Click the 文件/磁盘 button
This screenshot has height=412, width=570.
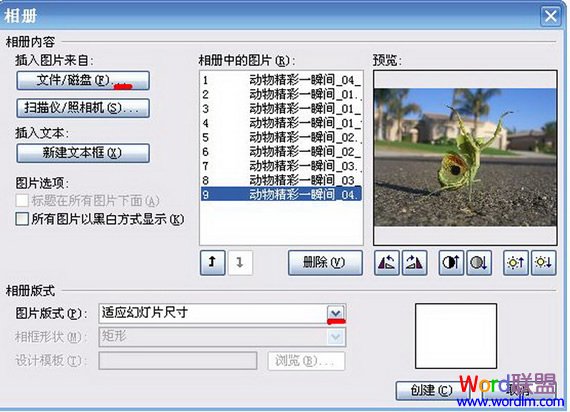(x=83, y=80)
